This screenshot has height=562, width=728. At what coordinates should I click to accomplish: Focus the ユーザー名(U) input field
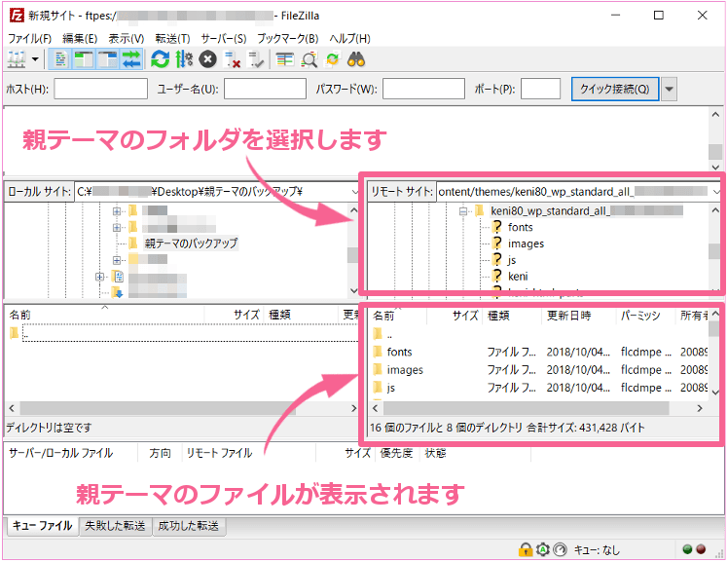pyautogui.click(x=265, y=89)
